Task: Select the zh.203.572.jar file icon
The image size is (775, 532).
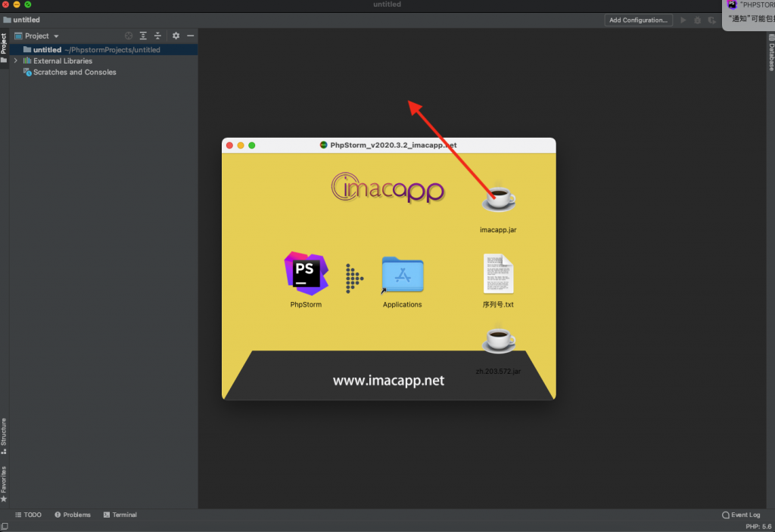Action: pos(498,339)
